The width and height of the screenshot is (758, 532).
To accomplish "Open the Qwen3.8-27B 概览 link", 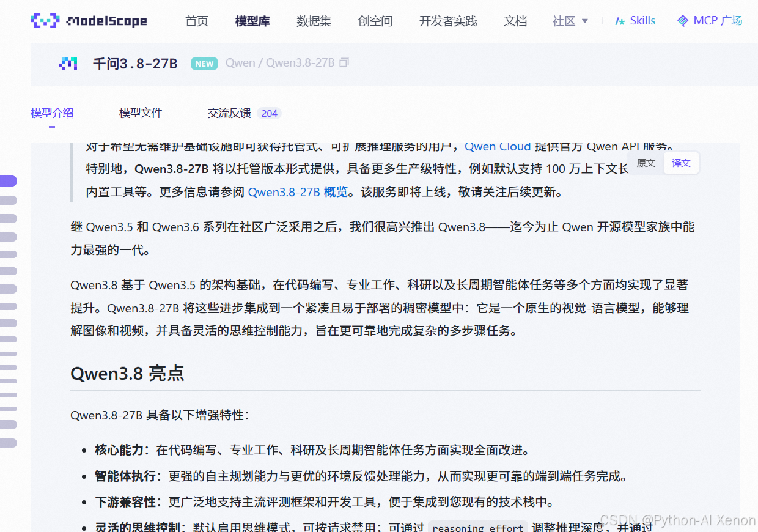I will [298, 192].
